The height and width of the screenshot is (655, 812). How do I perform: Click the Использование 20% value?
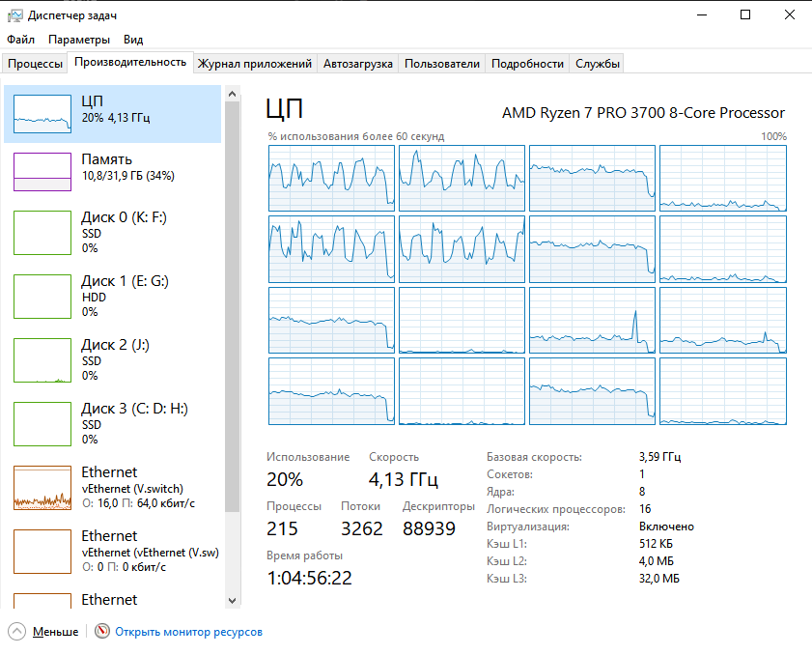click(284, 479)
